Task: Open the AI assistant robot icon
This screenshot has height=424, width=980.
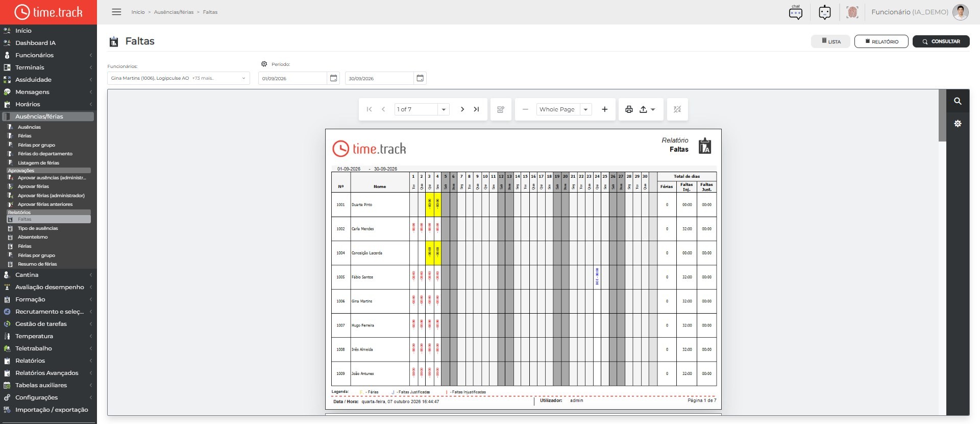Action: 825,12
